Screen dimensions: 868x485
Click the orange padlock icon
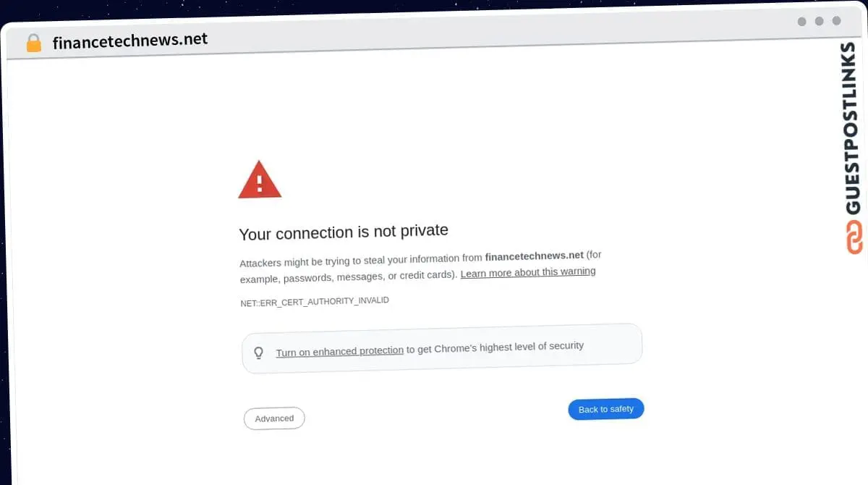[x=34, y=43]
